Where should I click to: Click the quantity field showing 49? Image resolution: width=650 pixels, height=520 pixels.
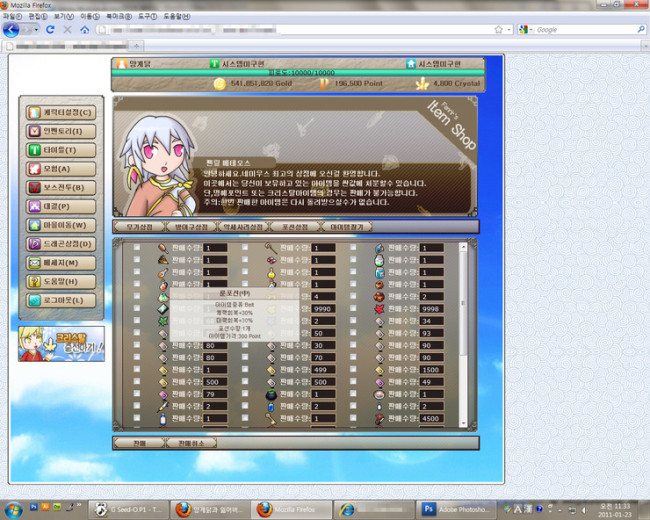tap(432, 382)
